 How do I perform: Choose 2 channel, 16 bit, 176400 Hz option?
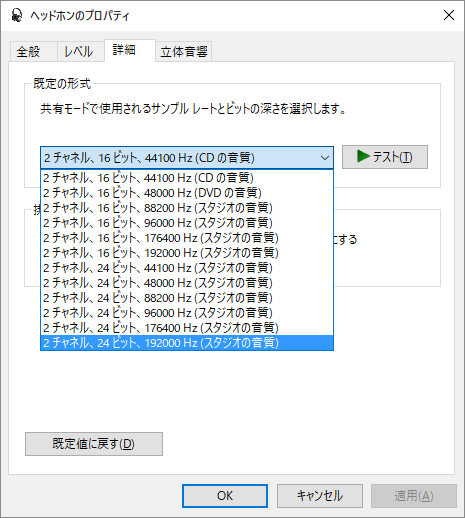[187, 238]
